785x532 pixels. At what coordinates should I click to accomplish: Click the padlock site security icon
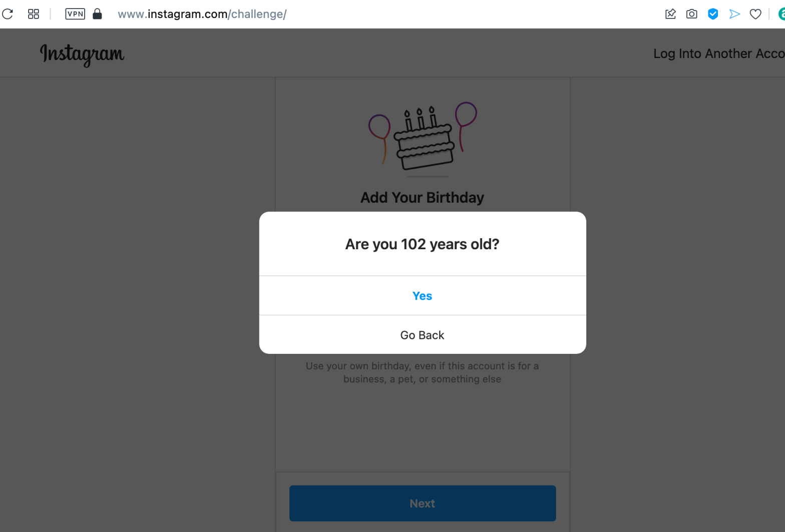98,14
